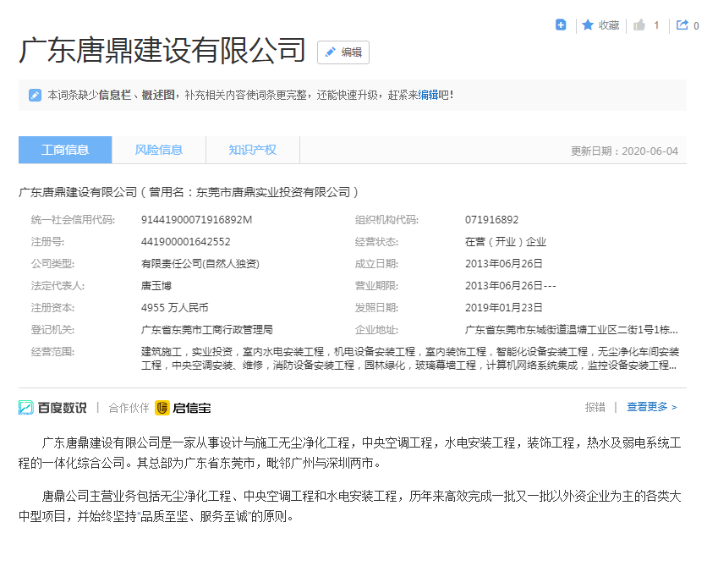707x588 pixels.
Task: Click the blue plus icon at top
Action: (561, 25)
